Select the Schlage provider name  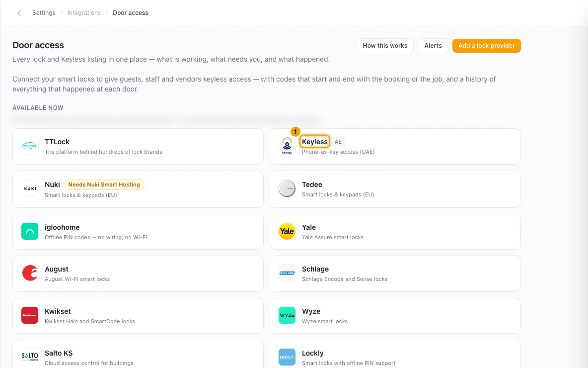(315, 269)
